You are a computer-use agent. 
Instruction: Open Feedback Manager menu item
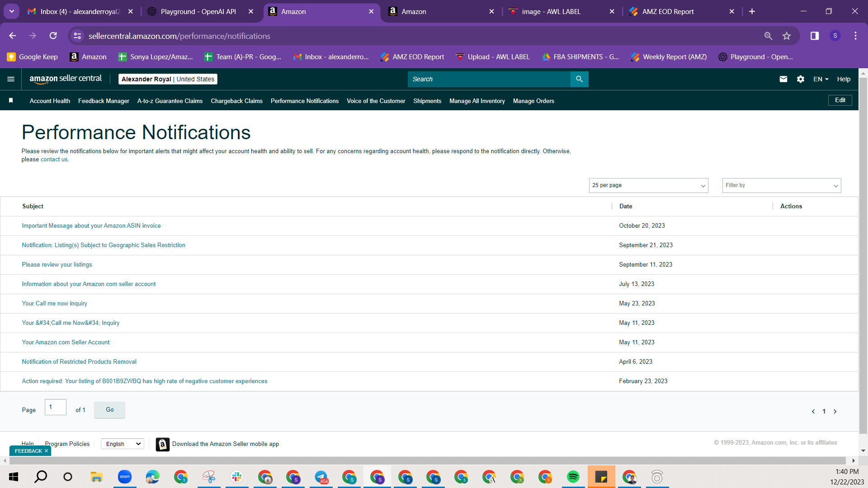click(x=104, y=101)
